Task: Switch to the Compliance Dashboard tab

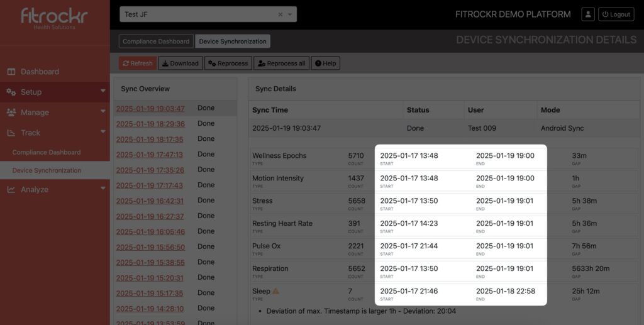Action: (156, 41)
